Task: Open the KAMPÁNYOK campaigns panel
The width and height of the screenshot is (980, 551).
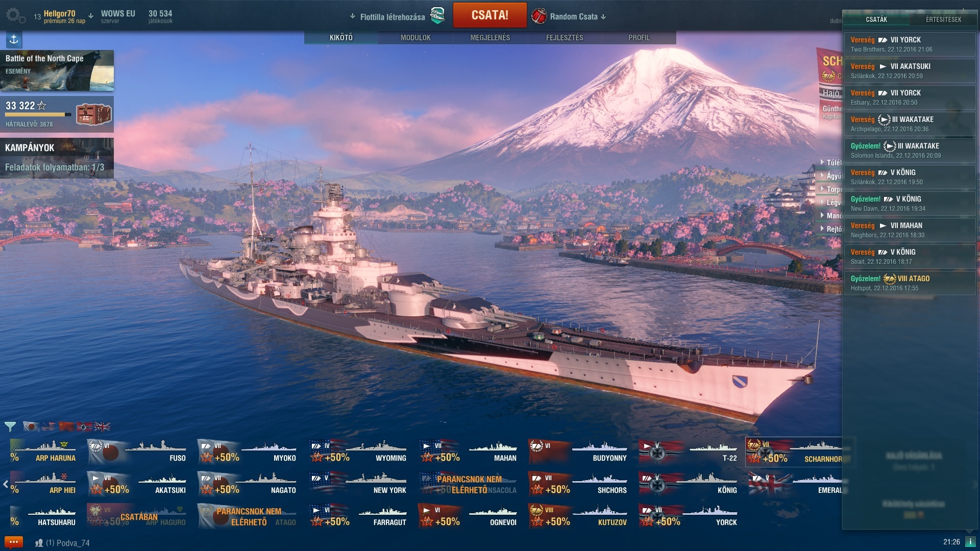Action: point(57,158)
